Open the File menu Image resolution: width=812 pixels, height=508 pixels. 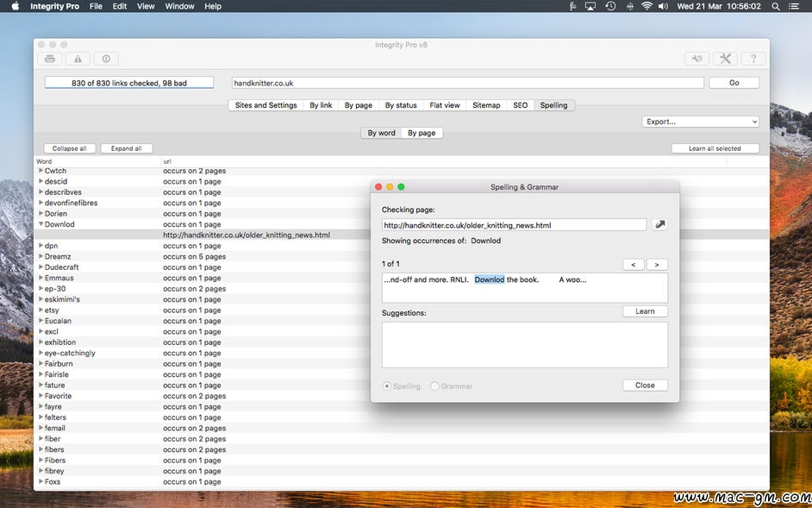coord(96,6)
